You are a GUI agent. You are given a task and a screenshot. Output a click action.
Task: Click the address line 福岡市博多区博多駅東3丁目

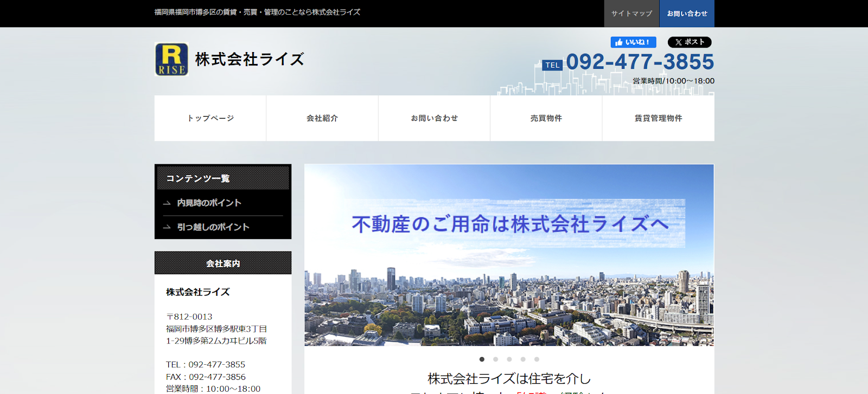coord(216,329)
